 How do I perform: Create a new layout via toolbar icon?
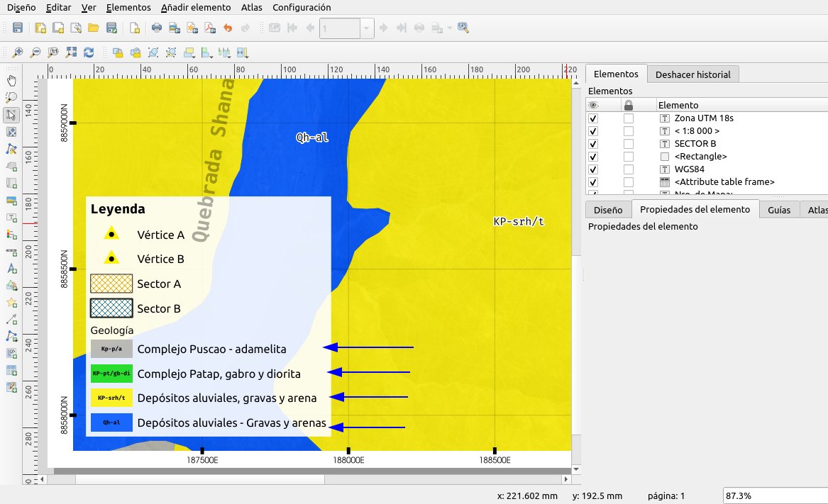pyautogui.click(x=40, y=28)
